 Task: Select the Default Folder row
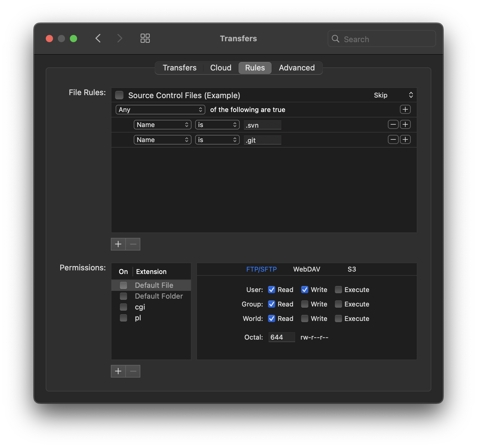tap(151, 296)
